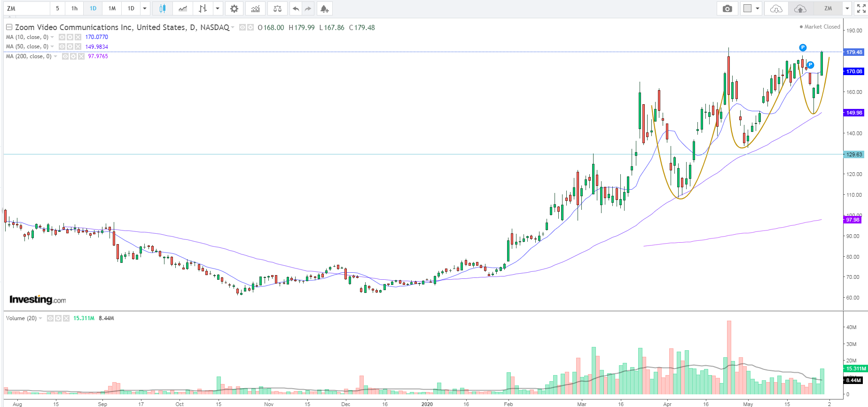This screenshot has height=407, width=868.
Task: Create a new price alert
Action: tap(324, 8)
